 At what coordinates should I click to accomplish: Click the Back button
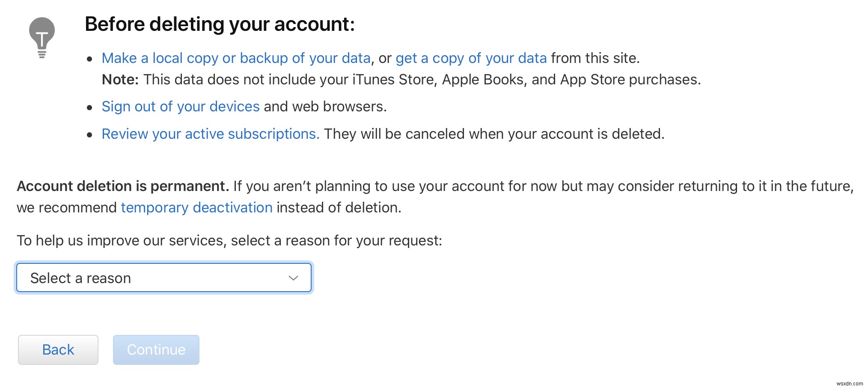[x=58, y=349]
